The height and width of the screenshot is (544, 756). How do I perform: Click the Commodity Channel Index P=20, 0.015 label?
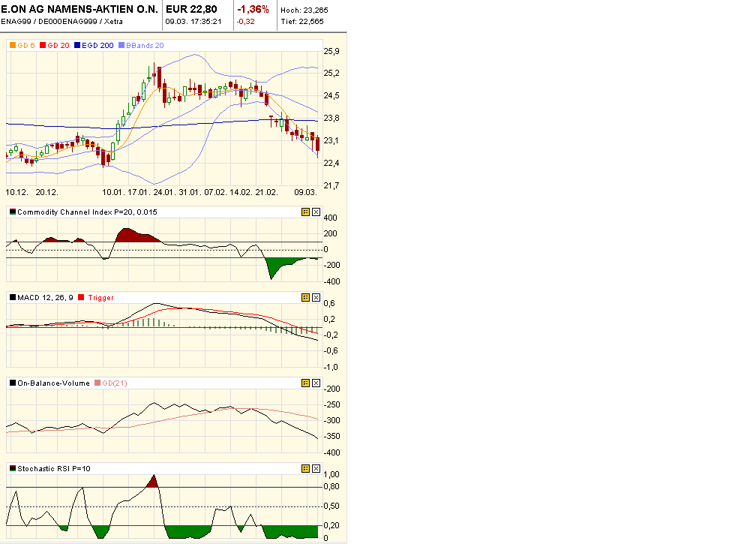click(87, 212)
